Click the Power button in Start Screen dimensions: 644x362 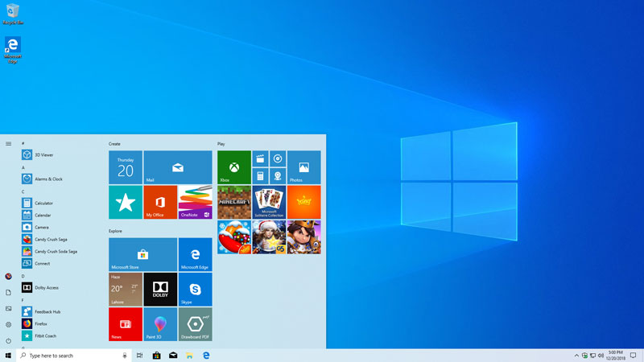click(x=8, y=340)
